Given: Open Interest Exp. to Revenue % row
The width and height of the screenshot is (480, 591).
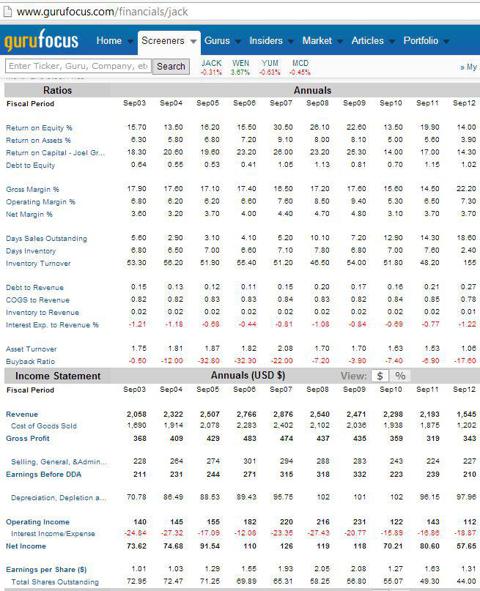Looking at the screenshot, I should (52, 325).
